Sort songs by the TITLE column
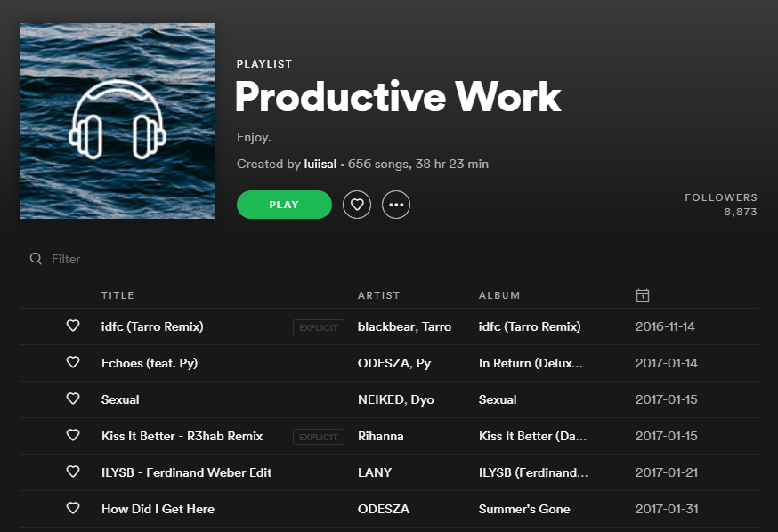The height and width of the screenshot is (532, 778). click(118, 294)
